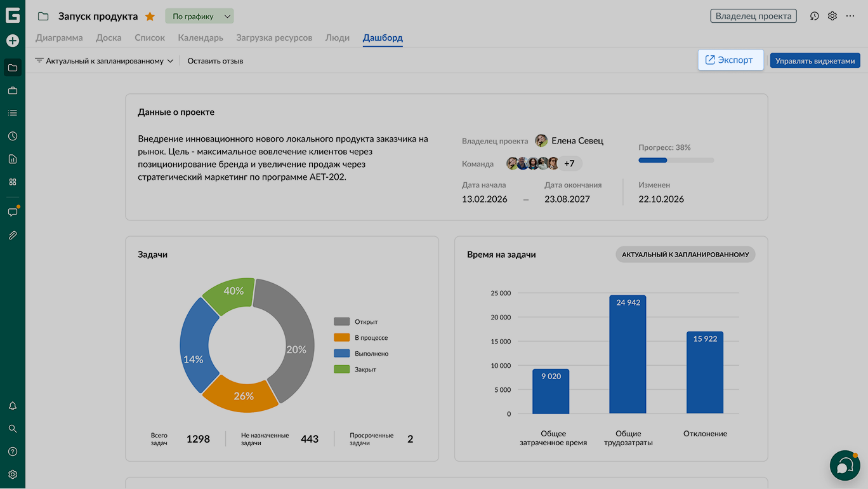Open the reports chart icon in the sidebar
The image size is (868, 489).
coord(13,159)
